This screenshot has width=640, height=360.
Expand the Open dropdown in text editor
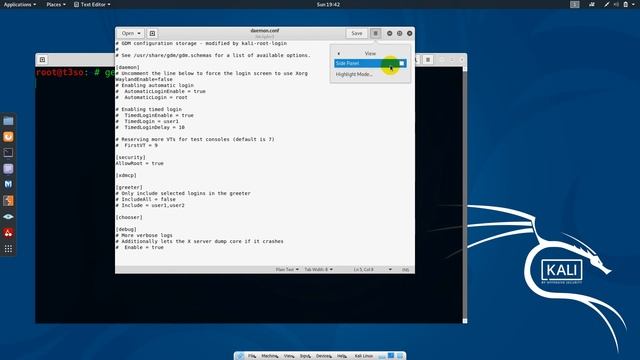(131, 33)
